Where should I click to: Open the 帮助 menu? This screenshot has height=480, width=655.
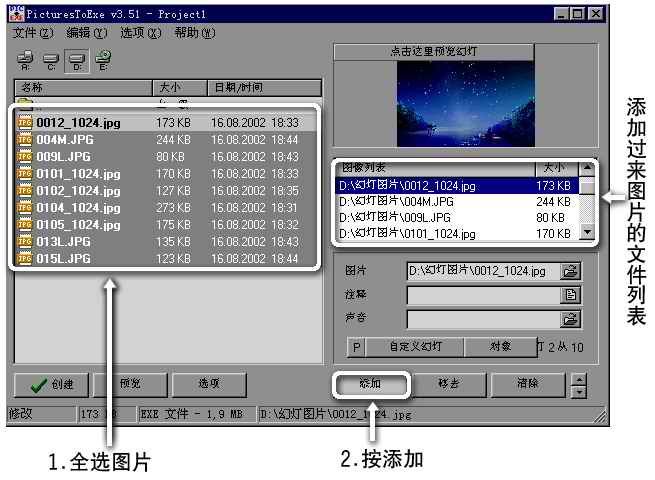point(195,33)
